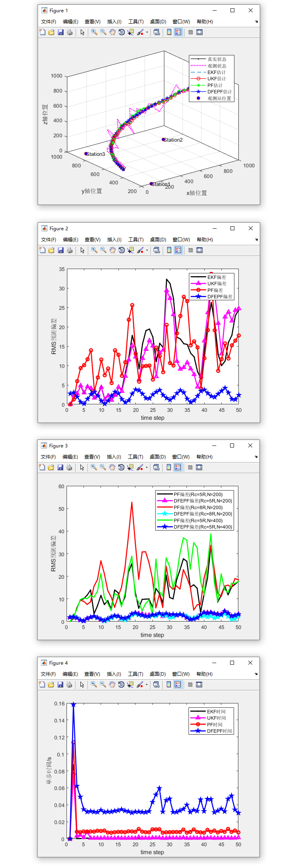Screen dimensions: 297x868
Task: Click New Figure icon in Figure 3
Action: [42, 467]
